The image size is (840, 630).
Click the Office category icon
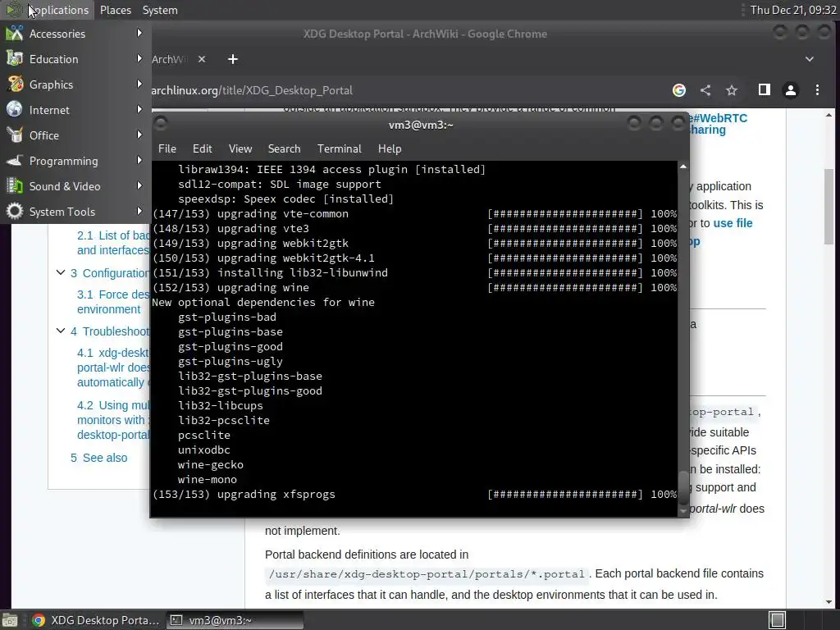(x=15, y=135)
